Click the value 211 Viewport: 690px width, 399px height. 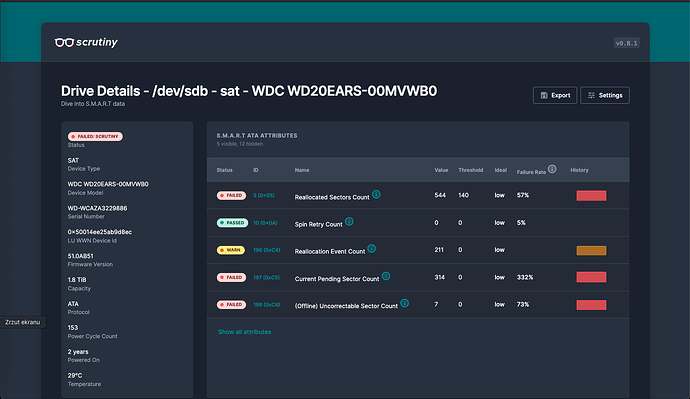(x=439, y=250)
